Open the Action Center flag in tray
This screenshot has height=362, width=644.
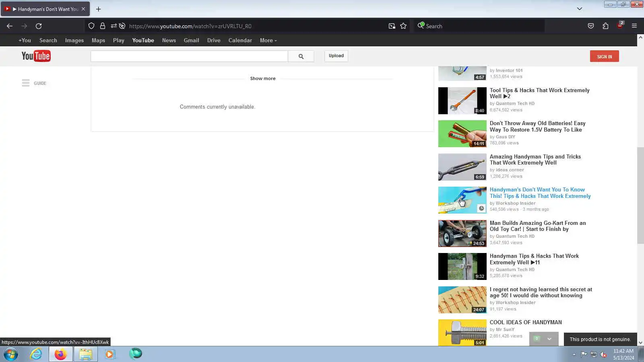coord(584,354)
